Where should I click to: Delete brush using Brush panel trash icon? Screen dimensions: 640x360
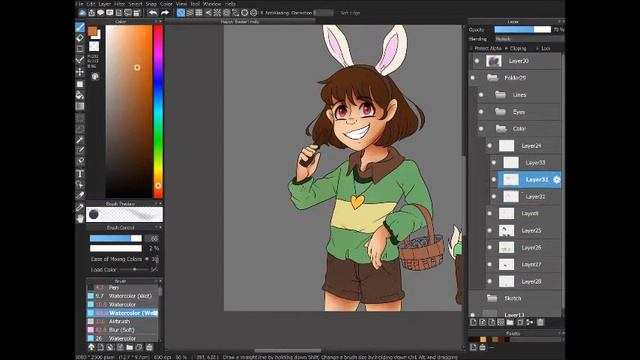[149, 347]
